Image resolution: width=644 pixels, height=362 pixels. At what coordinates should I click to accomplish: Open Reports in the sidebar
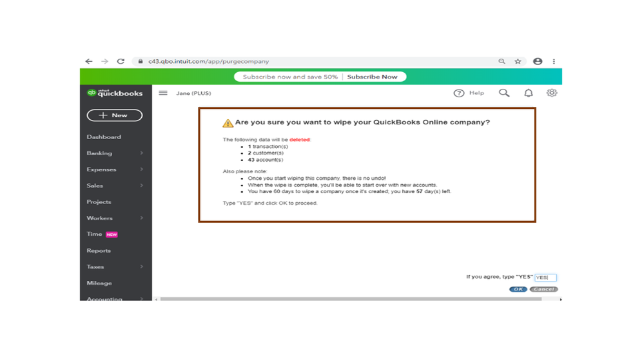[99, 251]
